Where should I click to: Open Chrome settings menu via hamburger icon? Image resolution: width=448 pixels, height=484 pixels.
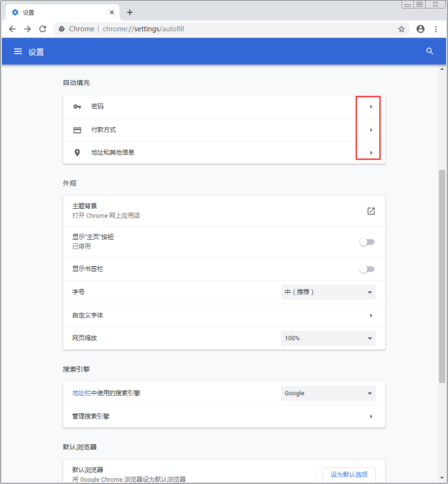[x=18, y=51]
